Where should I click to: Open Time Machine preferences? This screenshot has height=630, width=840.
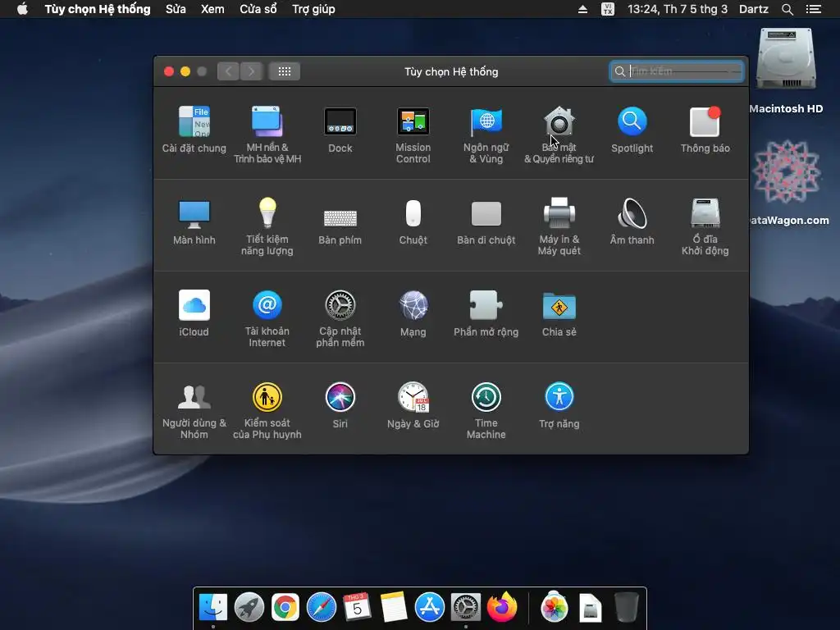(x=486, y=410)
